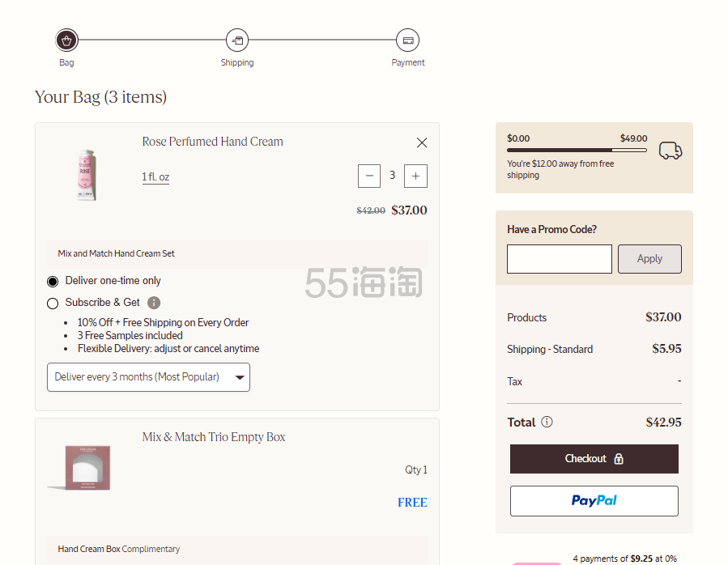Click the Bag step icon
Screen dimensions: 728x565
point(66,40)
